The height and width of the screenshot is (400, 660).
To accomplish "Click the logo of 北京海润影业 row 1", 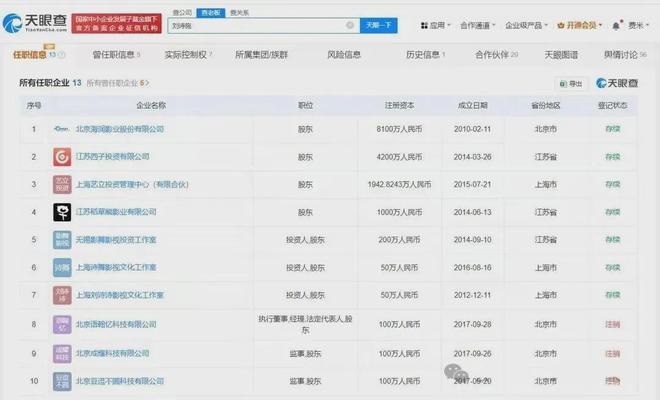I will pyautogui.click(x=62, y=129).
